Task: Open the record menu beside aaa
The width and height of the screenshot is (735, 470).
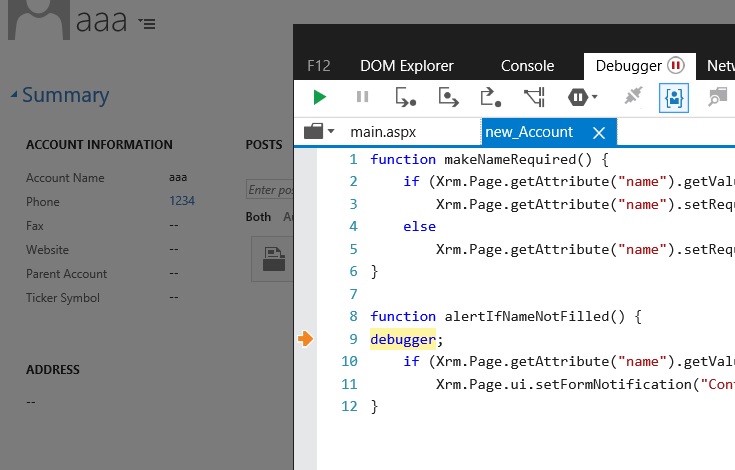Action: click(x=147, y=23)
